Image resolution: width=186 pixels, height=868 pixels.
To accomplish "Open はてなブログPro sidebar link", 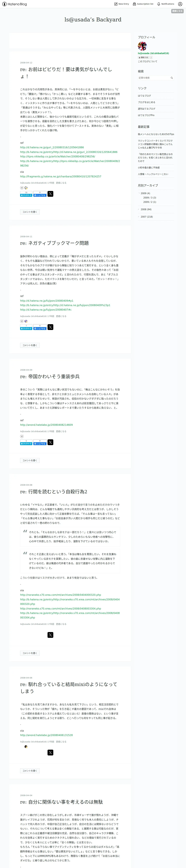I will (x=146, y=115).
